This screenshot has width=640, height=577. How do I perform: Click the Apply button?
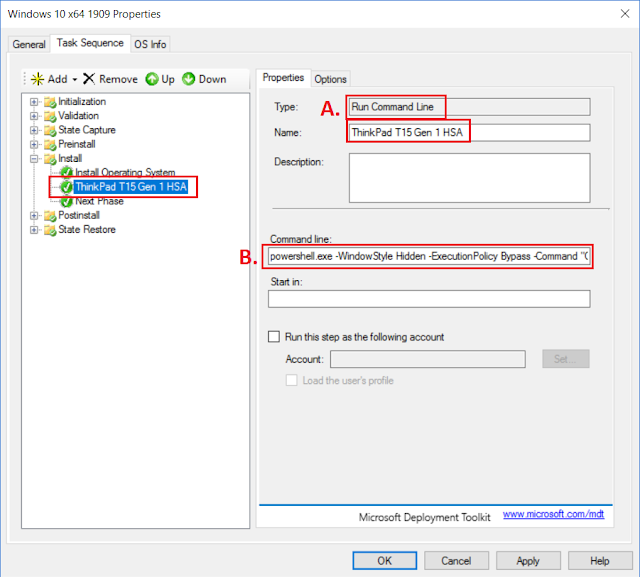pyautogui.click(x=528, y=561)
